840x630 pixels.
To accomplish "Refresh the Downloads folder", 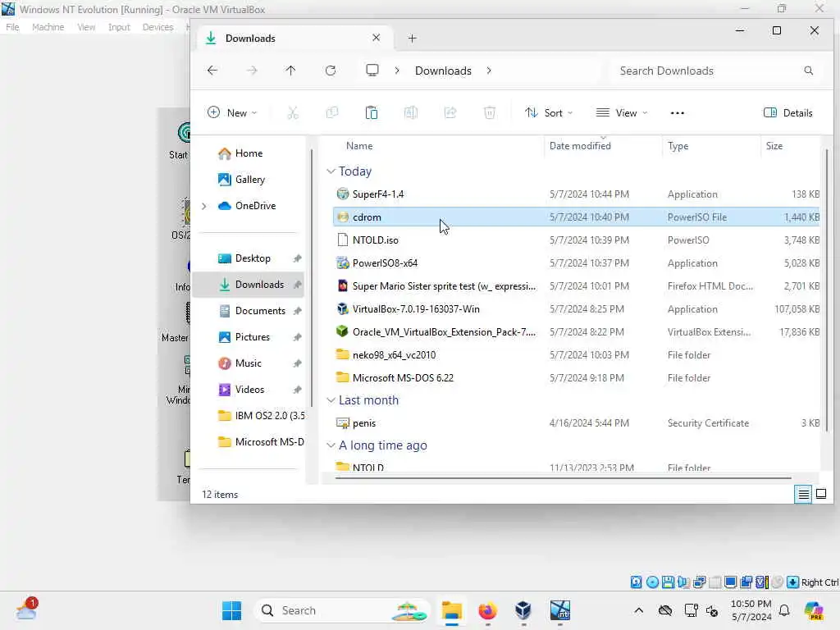I will pyautogui.click(x=331, y=71).
